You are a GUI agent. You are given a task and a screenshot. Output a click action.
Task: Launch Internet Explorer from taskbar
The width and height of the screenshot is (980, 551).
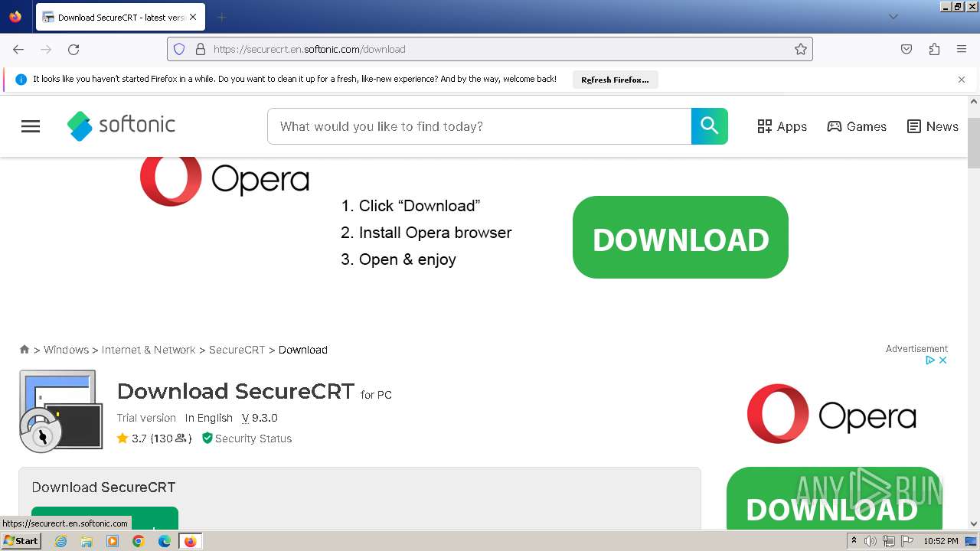60,541
